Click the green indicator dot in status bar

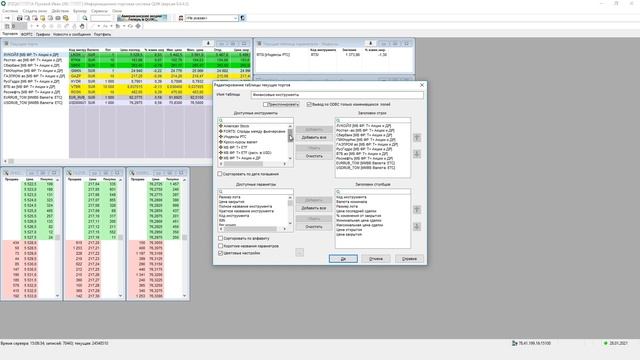[x=606, y=343]
